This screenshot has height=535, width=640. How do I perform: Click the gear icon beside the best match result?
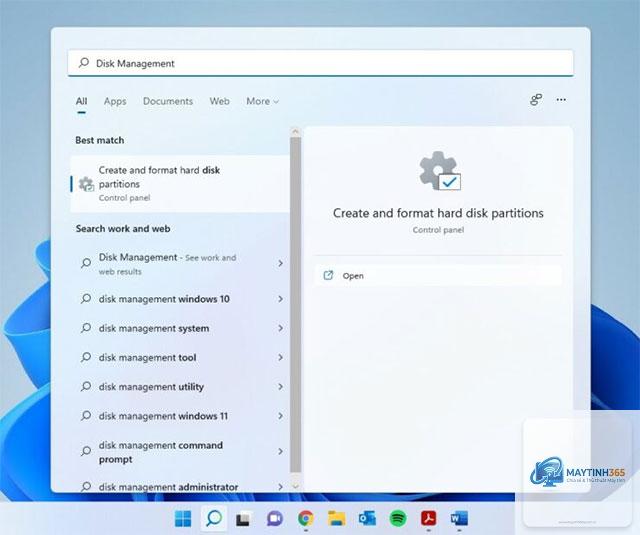[86, 184]
